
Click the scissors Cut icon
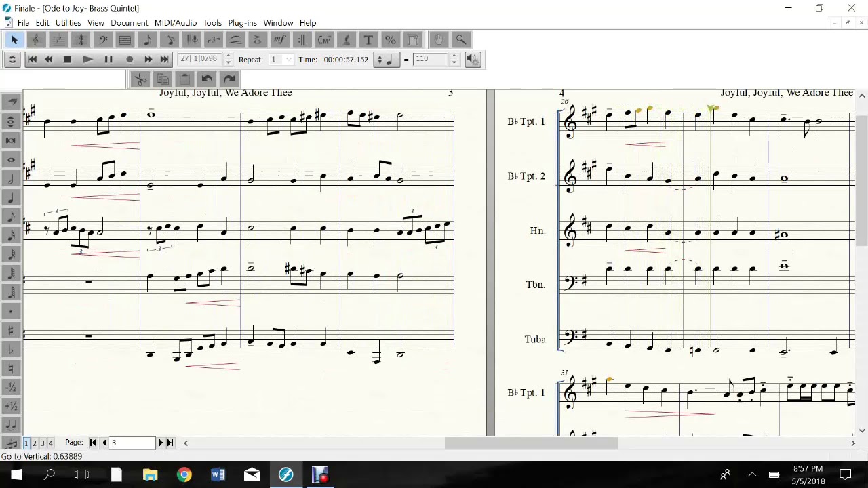click(x=140, y=79)
